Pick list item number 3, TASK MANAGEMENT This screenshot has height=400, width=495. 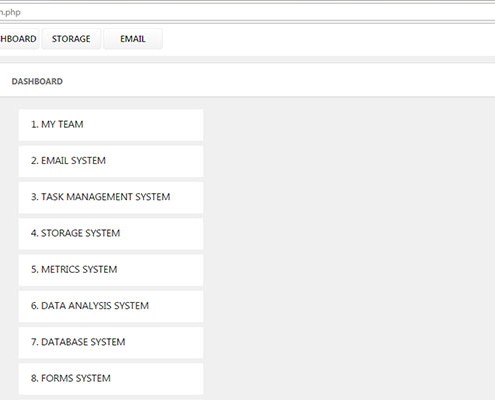pos(111,197)
